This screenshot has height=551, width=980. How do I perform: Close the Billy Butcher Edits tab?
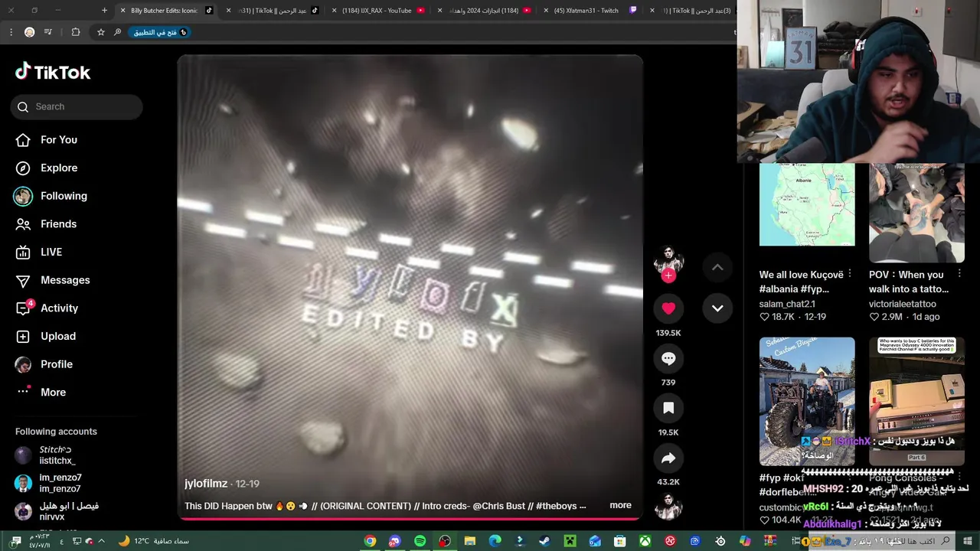coord(122,11)
